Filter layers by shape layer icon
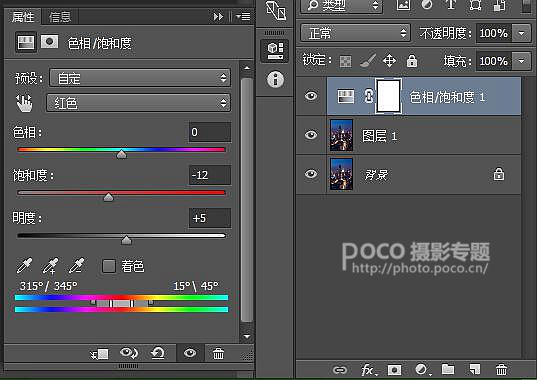The width and height of the screenshot is (537, 380). pyautogui.click(x=475, y=5)
